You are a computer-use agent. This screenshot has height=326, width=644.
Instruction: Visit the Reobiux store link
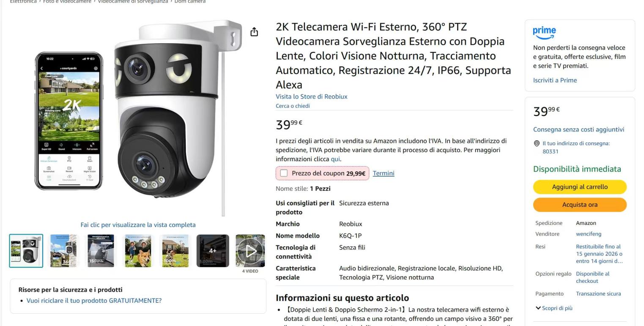point(311,96)
